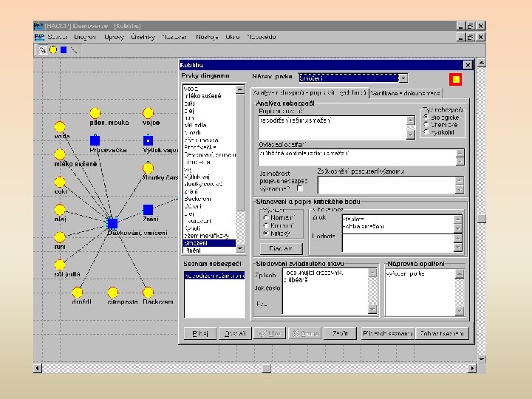Viewport: 532px width, 399px height.
Task: Click the rum circle node
Action: (60, 237)
